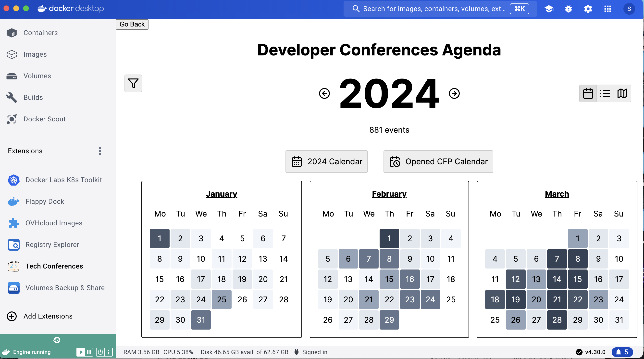This screenshot has width=644, height=359.
Task: Click January 25 calendar date
Action: click(221, 299)
